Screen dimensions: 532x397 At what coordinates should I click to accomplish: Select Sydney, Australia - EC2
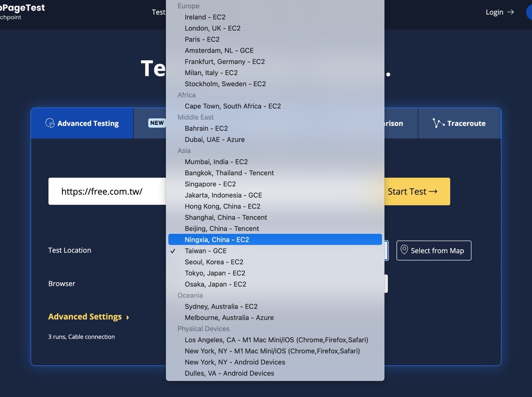[x=275, y=307]
